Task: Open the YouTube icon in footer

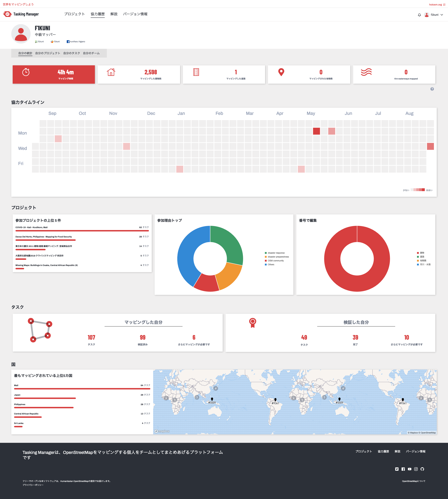Action: (410, 469)
